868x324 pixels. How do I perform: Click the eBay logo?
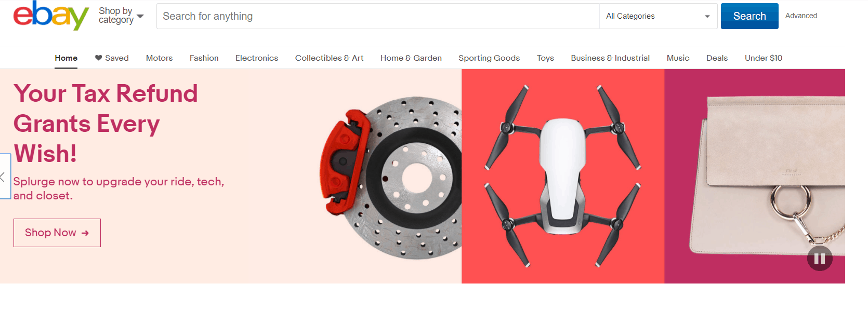51,16
